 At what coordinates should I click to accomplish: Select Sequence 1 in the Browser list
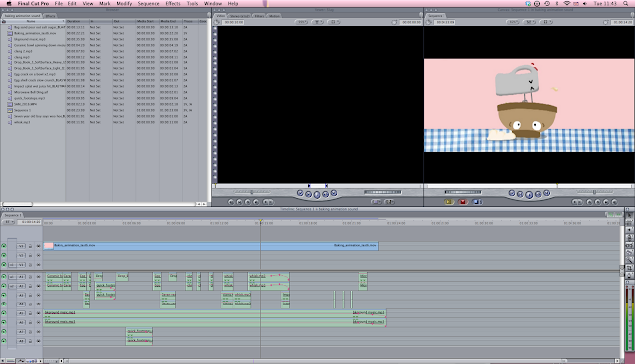[22, 110]
